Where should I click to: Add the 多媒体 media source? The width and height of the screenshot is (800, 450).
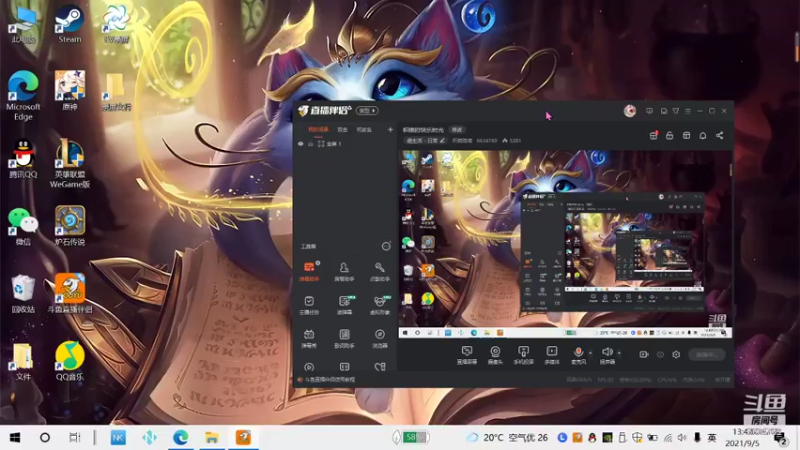click(x=552, y=355)
